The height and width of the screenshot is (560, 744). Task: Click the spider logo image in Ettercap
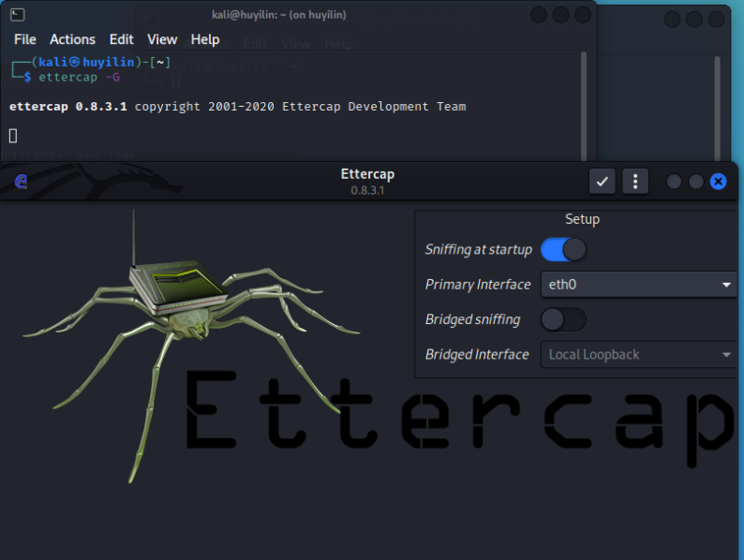(190, 346)
